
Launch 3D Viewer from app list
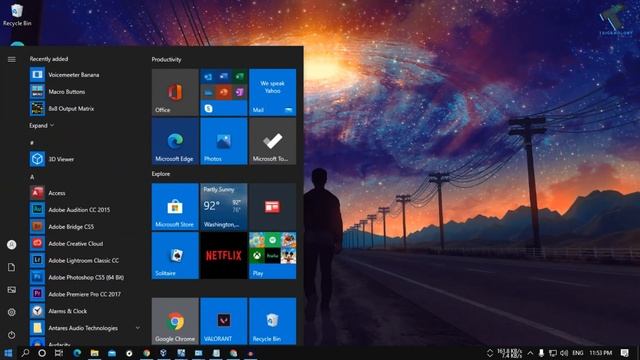[84, 159]
